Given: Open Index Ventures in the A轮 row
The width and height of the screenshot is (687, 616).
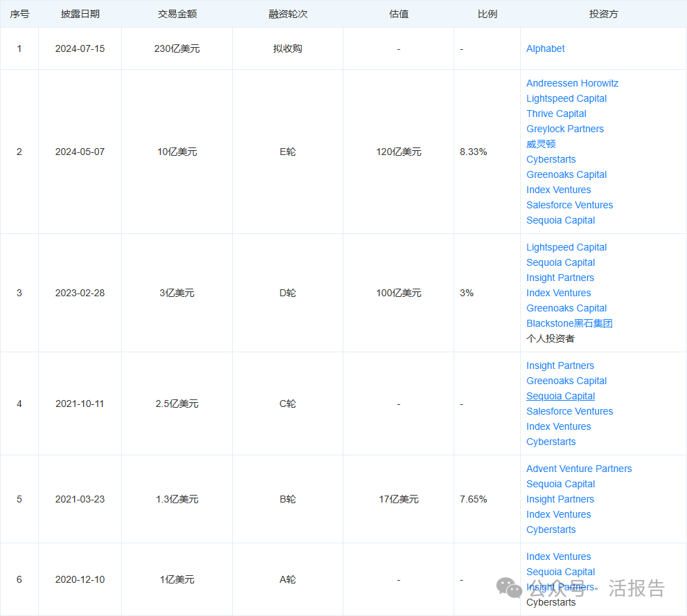Looking at the screenshot, I should (558, 556).
